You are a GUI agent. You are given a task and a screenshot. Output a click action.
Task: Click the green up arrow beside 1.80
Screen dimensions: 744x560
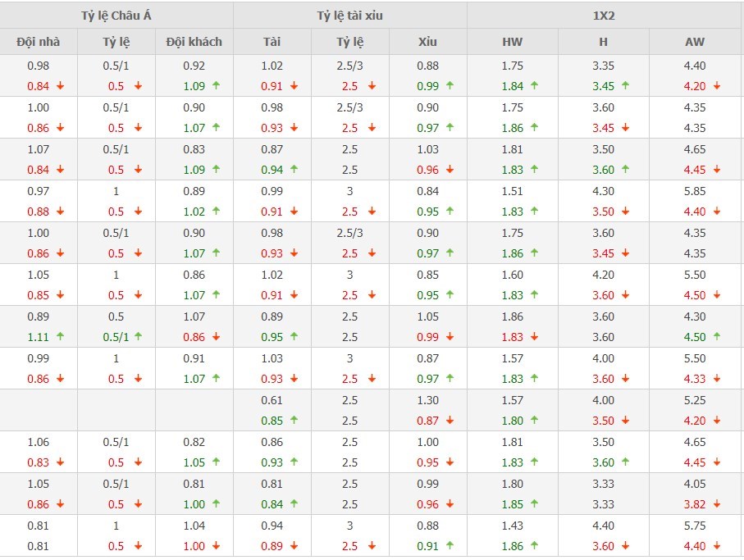pos(534,421)
